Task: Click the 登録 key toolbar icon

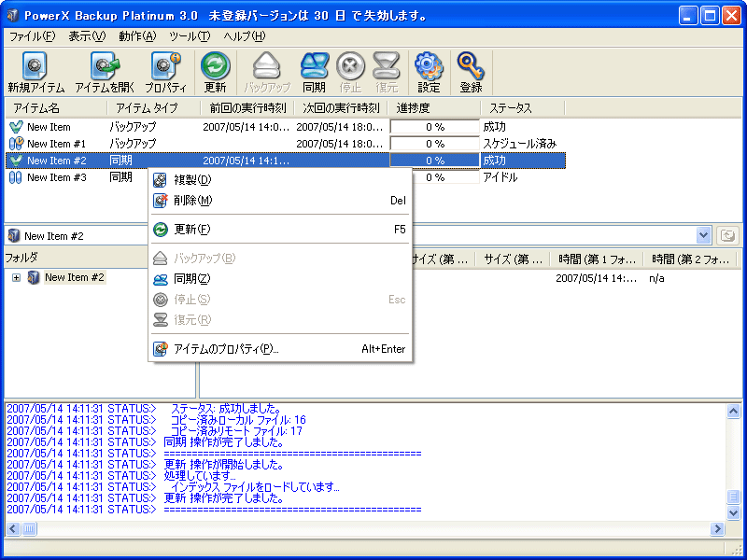Action: (x=471, y=65)
